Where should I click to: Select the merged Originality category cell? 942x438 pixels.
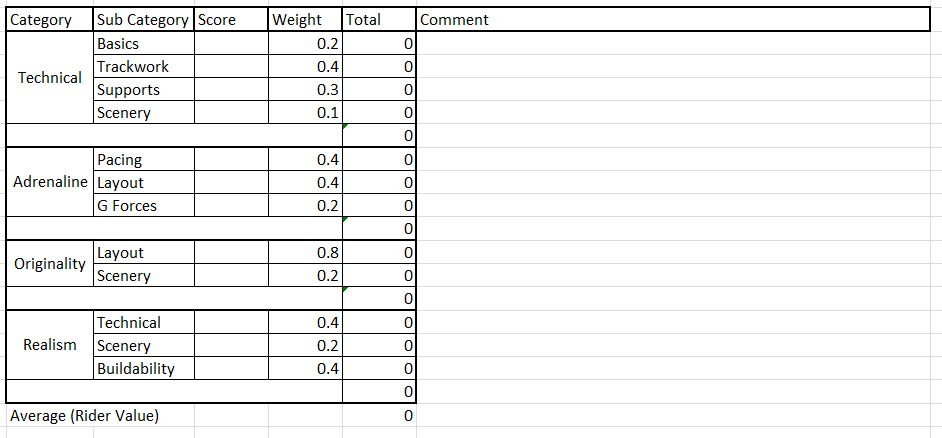pos(49,264)
